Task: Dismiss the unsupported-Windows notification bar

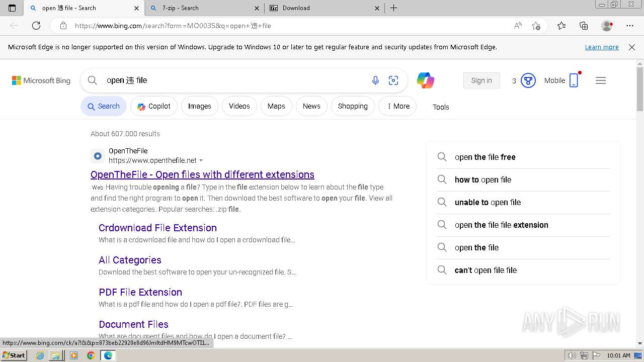Action: pyautogui.click(x=632, y=47)
